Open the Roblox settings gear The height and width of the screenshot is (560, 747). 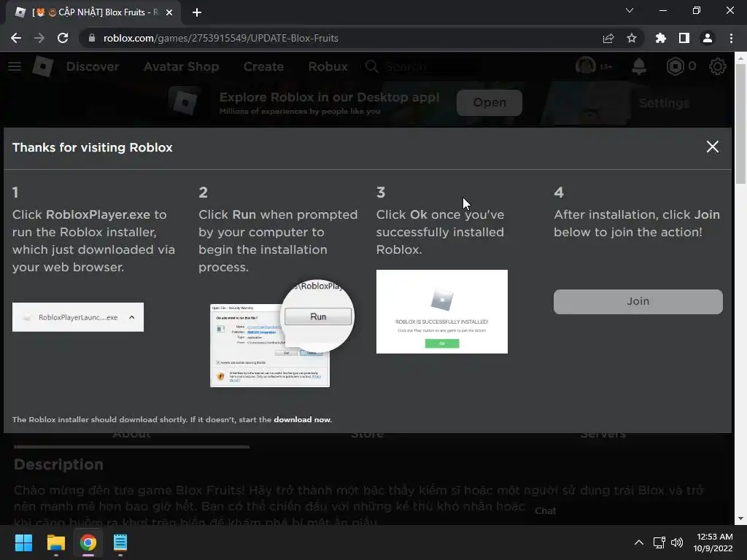coord(718,66)
